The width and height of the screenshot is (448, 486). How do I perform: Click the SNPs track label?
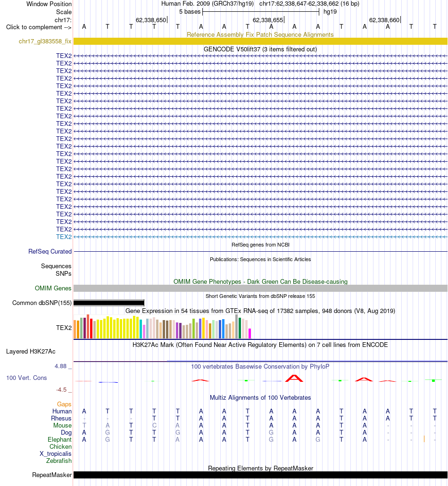coord(64,273)
